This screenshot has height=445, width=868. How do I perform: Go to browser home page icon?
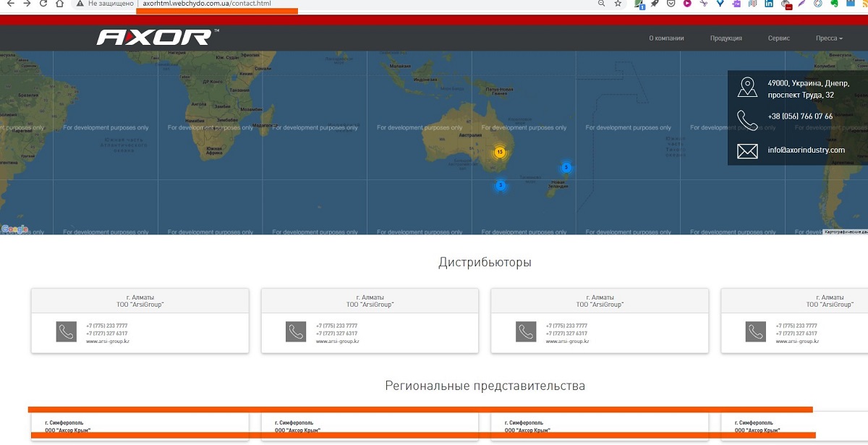59,4
